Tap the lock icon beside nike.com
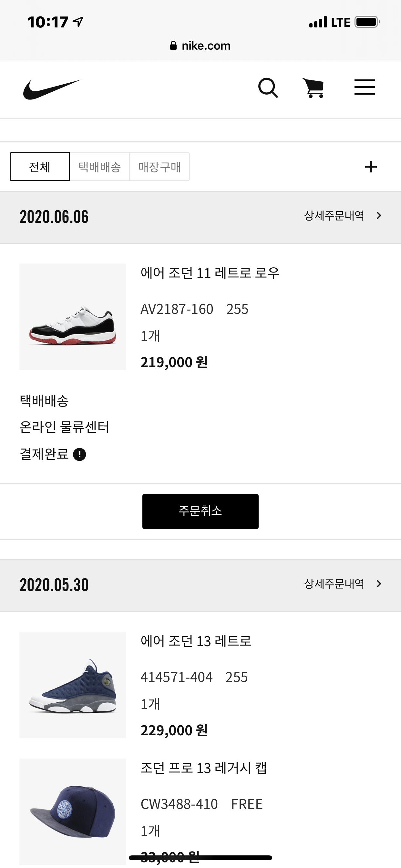This screenshot has width=401, height=868. tap(173, 46)
